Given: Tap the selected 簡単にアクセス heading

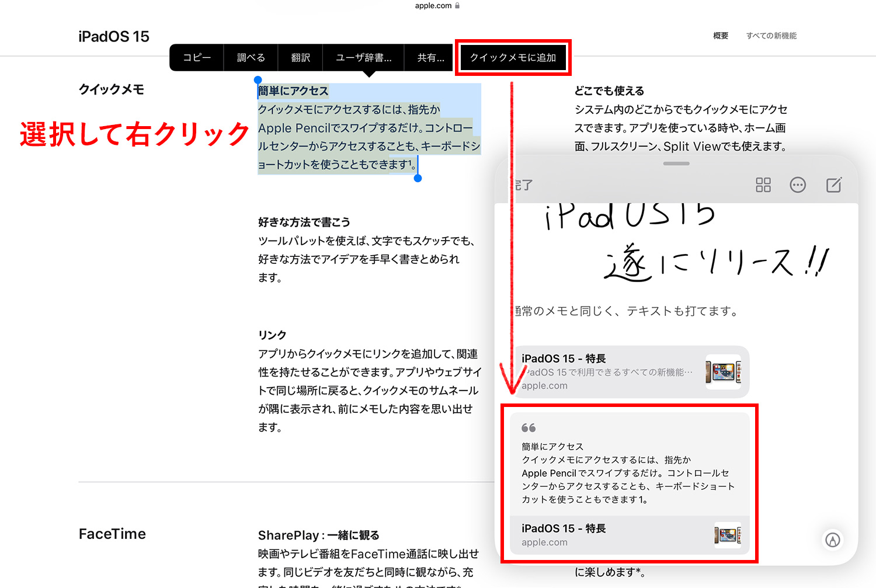Looking at the screenshot, I should 293,91.
